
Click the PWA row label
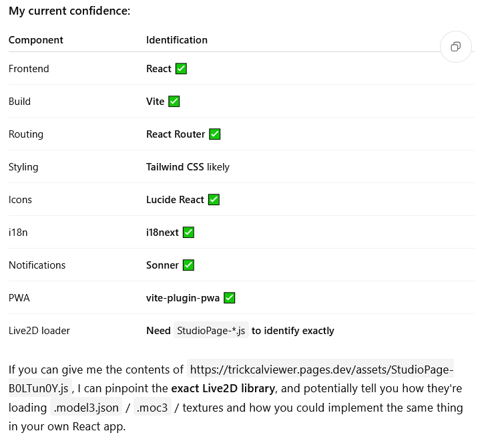[x=19, y=298]
